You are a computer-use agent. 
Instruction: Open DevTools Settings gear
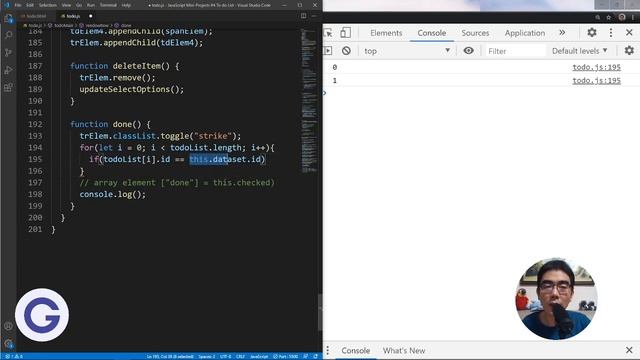click(592, 32)
